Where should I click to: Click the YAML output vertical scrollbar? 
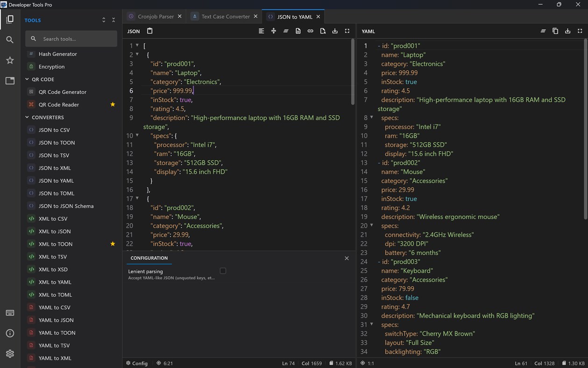point(585,129)
